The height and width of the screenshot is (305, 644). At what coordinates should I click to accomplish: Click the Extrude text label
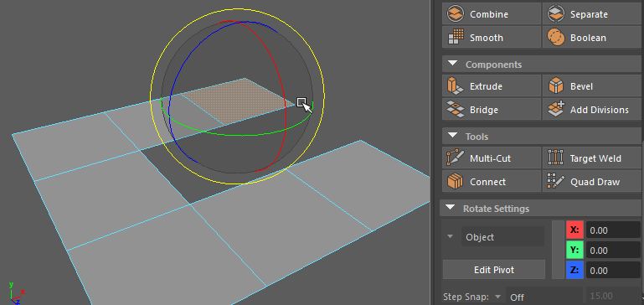[x=486, y=87]
